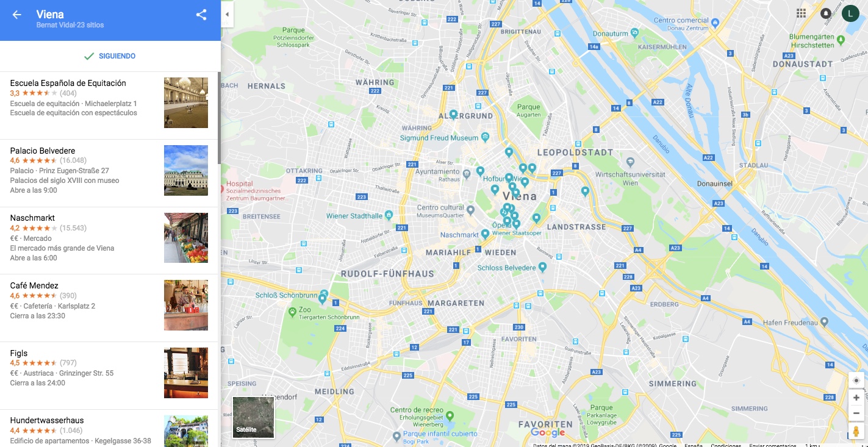The image size is (868, 447).
Task: Click the Sigmund Freud Museum marker
Action: pyautogui.click(x=485, y=137)
